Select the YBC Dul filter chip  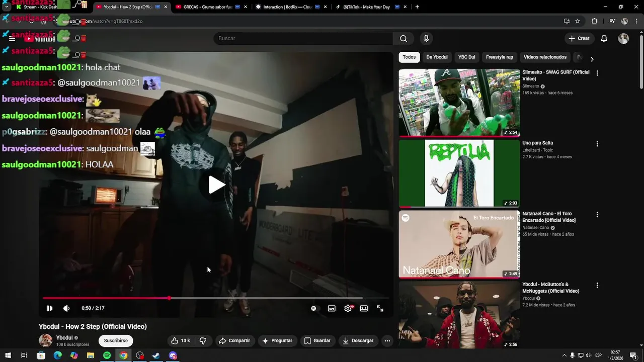click(x=466, y=57)
